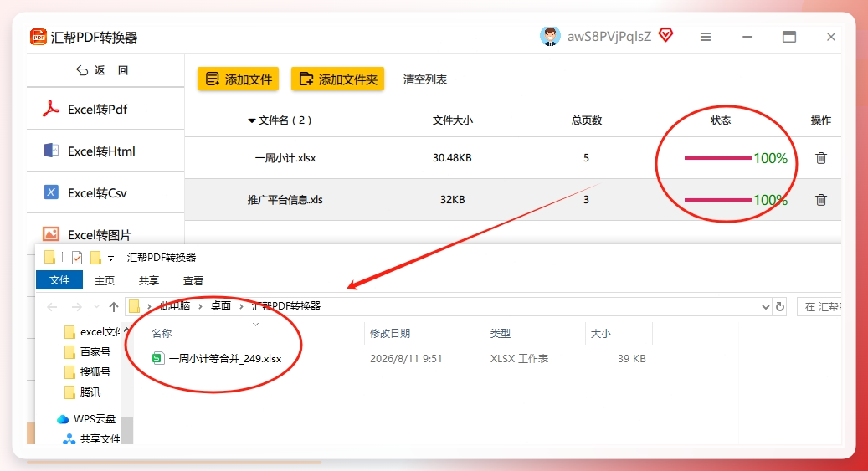Click the XLSX 工作表 type cell

[519, 359]
